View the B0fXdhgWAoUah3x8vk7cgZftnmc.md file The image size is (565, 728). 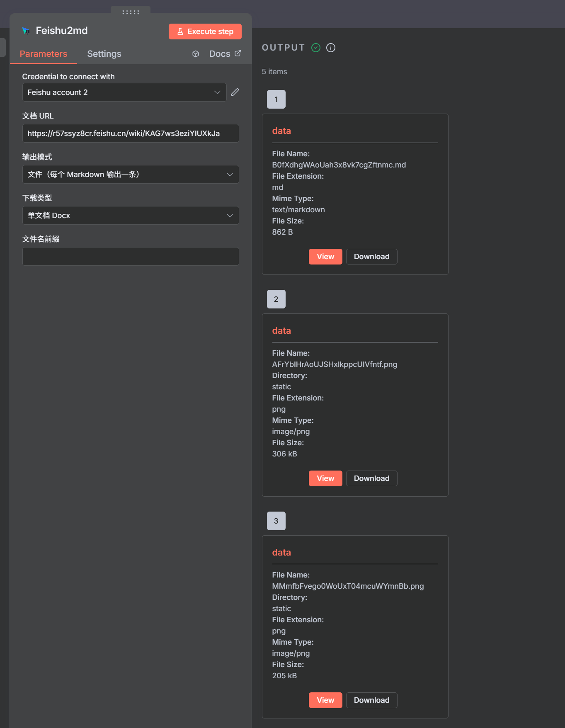[x=325, y=257]
